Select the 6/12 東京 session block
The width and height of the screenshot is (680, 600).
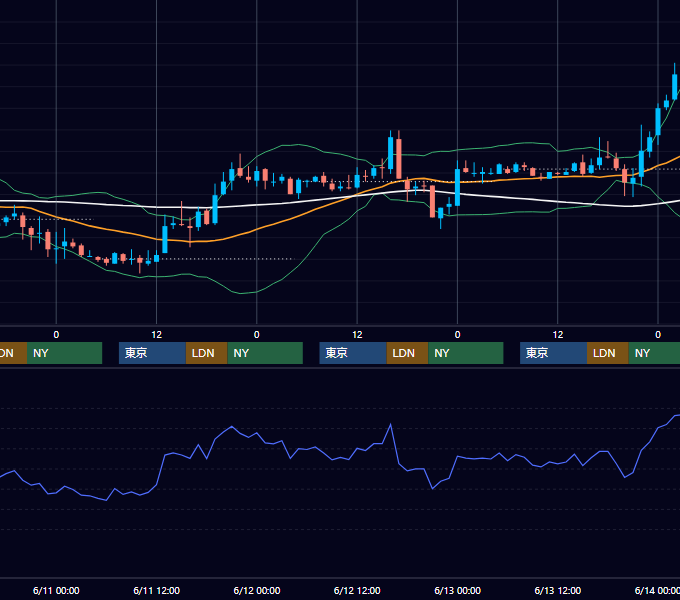click(x=353, y=353)
